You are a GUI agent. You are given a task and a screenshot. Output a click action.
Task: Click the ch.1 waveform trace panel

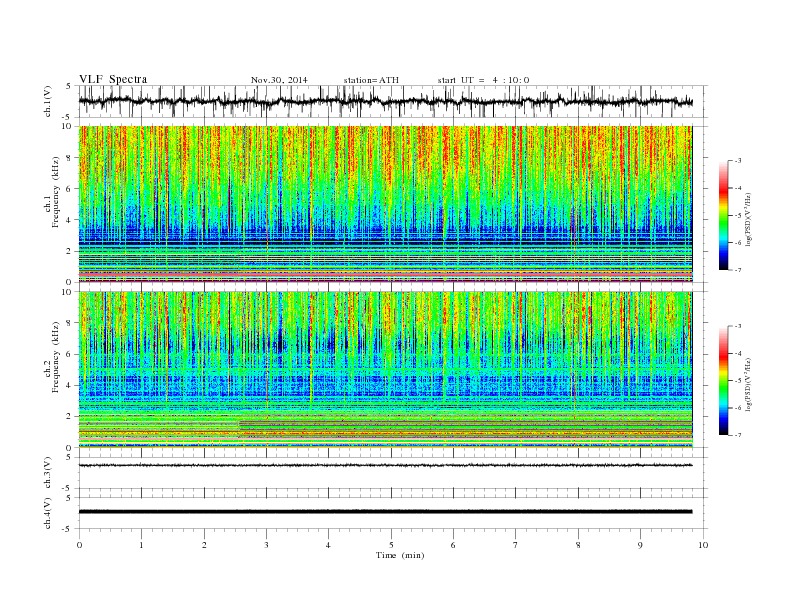[392, 101]
